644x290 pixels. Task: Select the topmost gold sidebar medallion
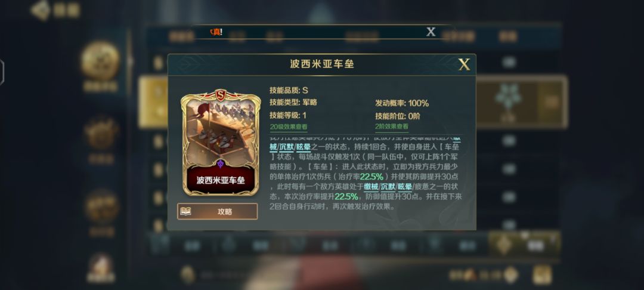pos(100,61)
